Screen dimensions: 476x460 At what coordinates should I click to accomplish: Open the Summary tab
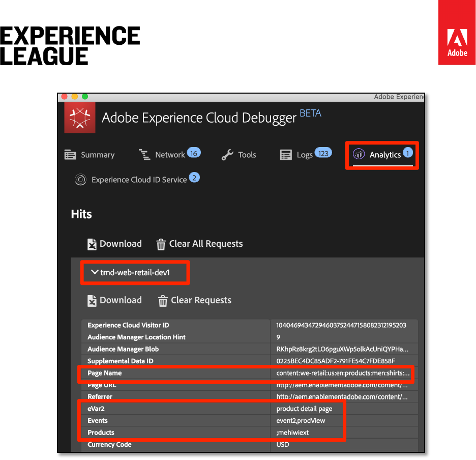point(90,155)
